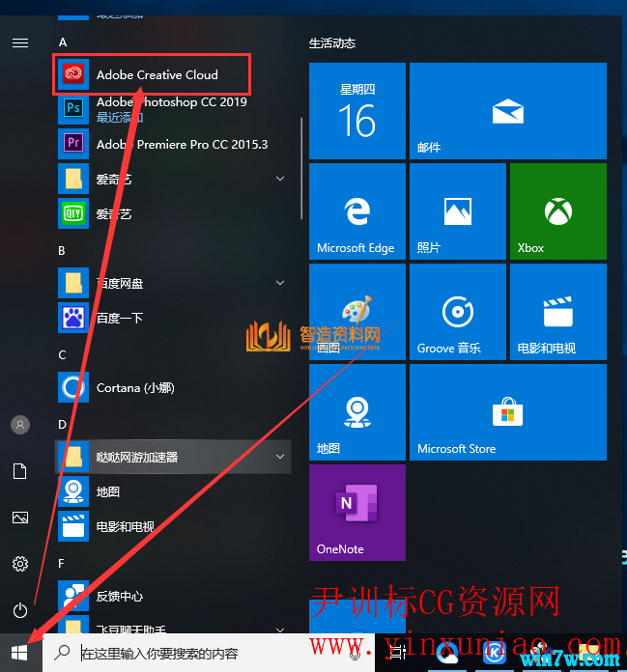Open 地图 app icon in list
The height and width of the screenshot is (672, 627).
73,491
